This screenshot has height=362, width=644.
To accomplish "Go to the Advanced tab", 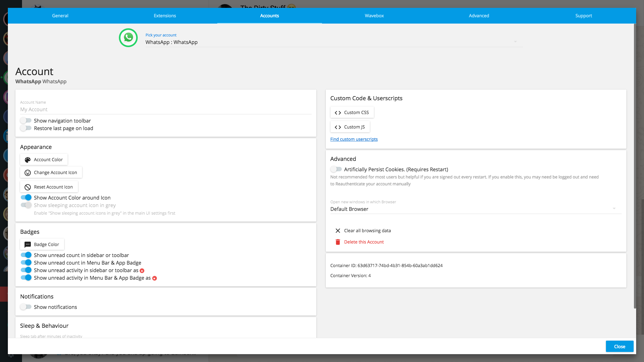I will (479, 16).
